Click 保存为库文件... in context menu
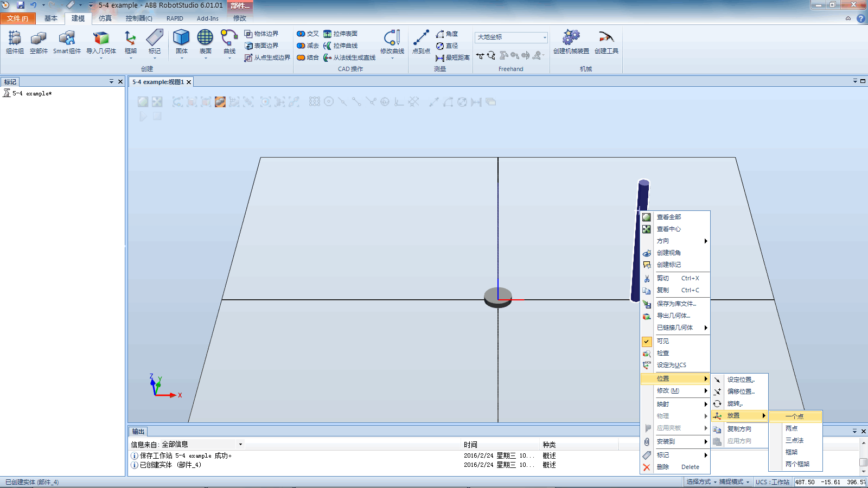Viewport: 868px width, 488px height. tap(675, 304)
